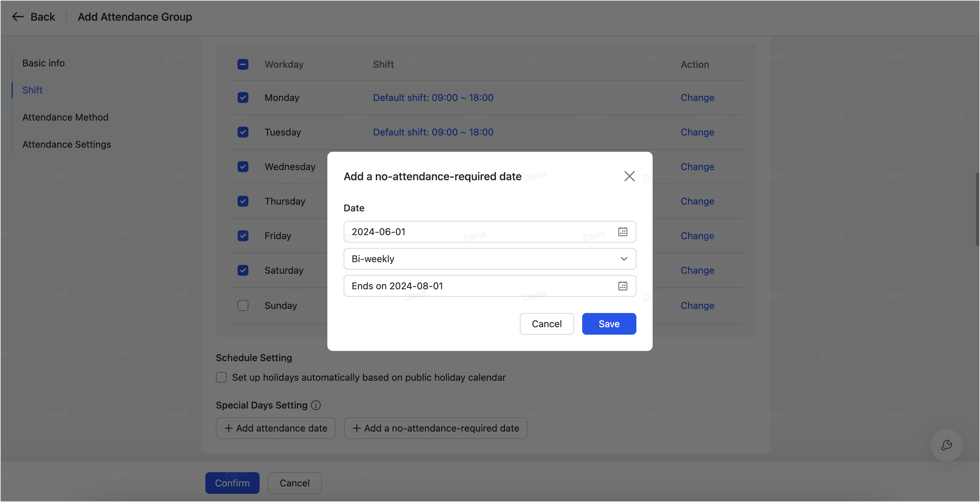Screen dimensions: 980x502
Task: Save the no-attendance-required date
Action: pos(609,323)
